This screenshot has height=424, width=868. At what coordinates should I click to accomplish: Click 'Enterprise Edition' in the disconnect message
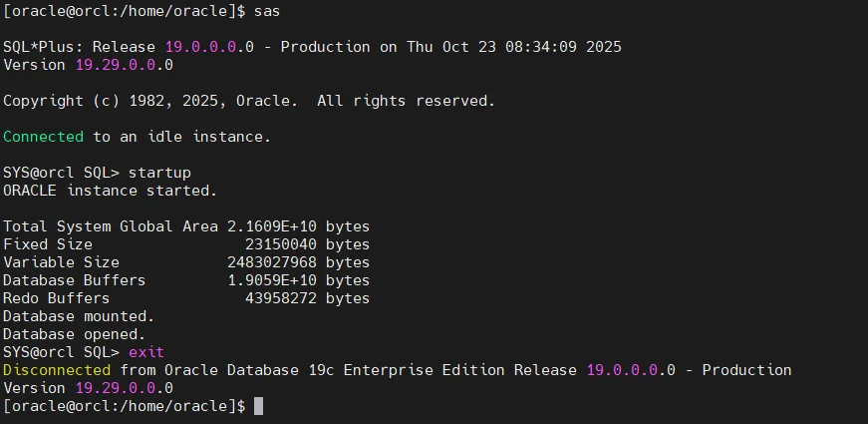[x=425, y=370]
